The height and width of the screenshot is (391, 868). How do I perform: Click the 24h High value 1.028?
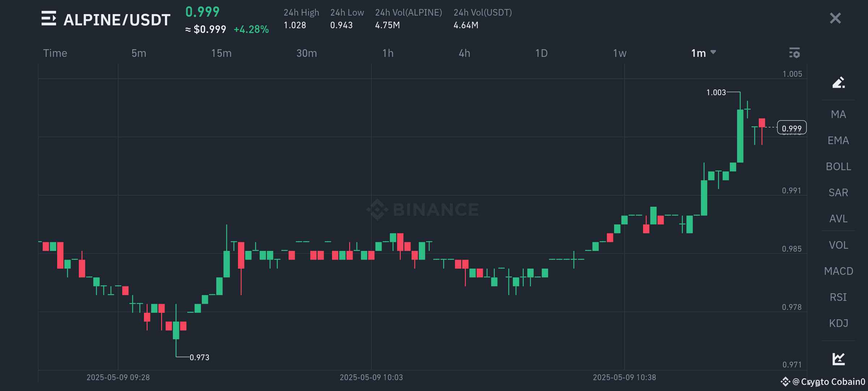pos(294,25)
